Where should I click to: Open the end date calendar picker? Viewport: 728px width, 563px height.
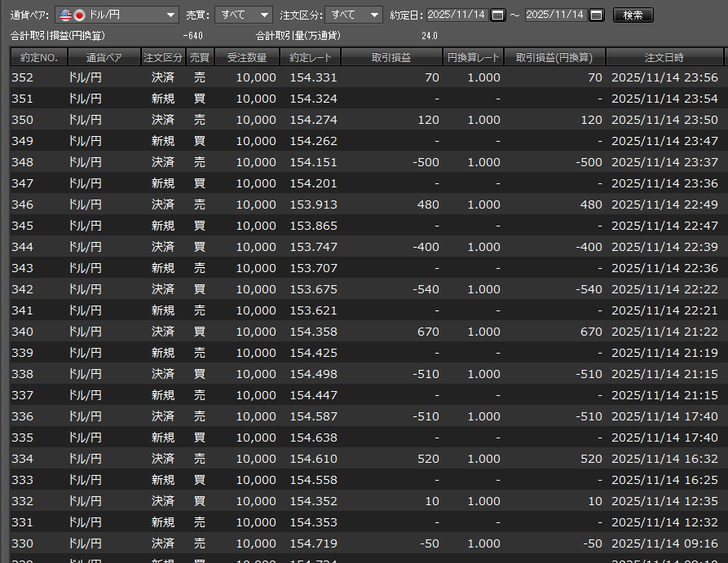tap(596, 15)
